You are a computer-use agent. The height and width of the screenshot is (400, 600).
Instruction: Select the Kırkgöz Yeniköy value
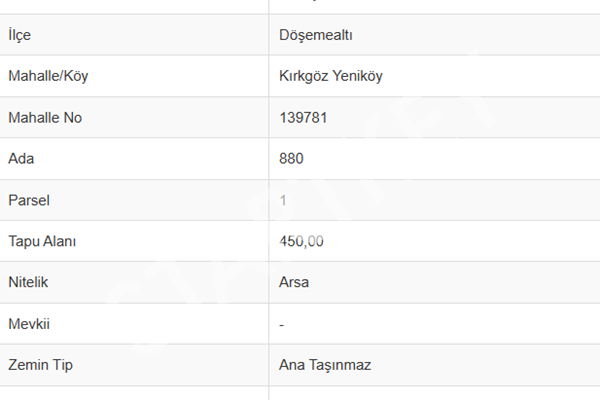(x=331, y=76)
